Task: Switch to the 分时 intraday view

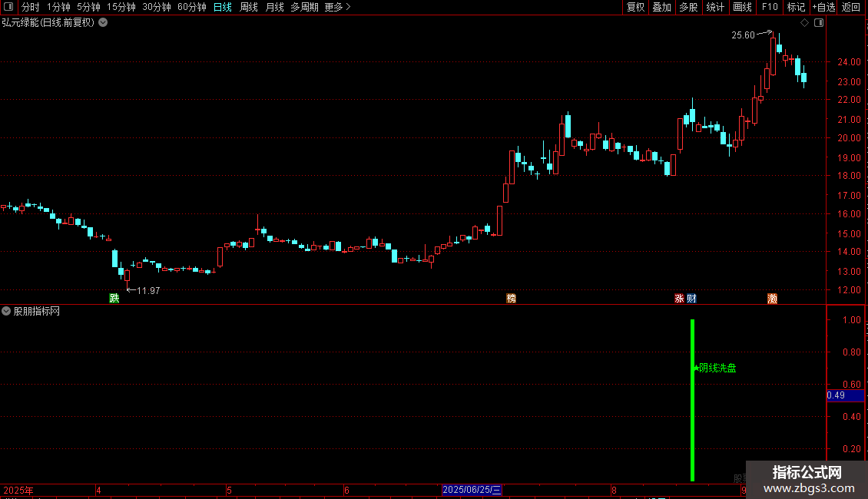Action: click(x=31, y=7)
